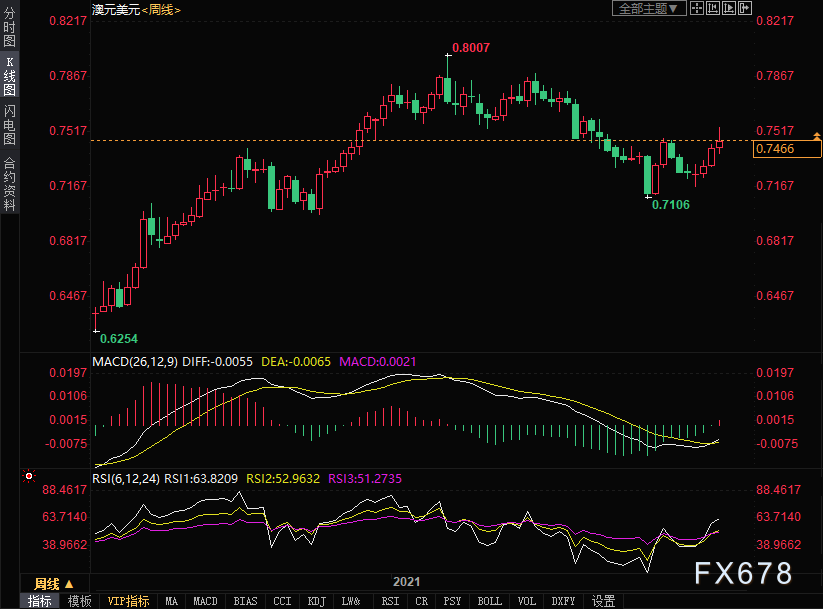Open the 闪电图 tab in left sidebar
This screenshot has width=823, height=609.
click(9, 124)
